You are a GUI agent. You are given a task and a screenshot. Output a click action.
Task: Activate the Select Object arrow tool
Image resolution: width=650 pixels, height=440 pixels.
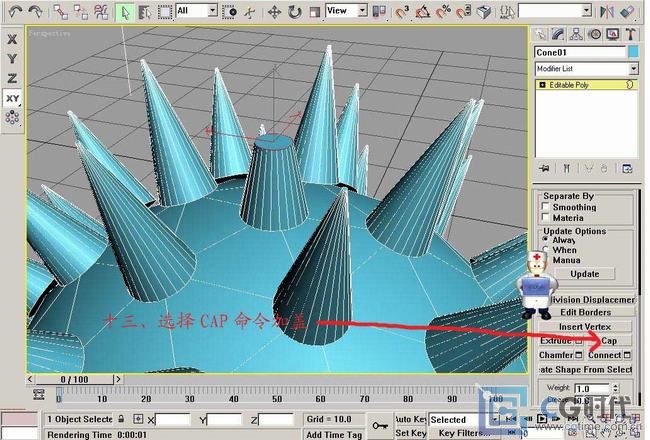point(125,12)
